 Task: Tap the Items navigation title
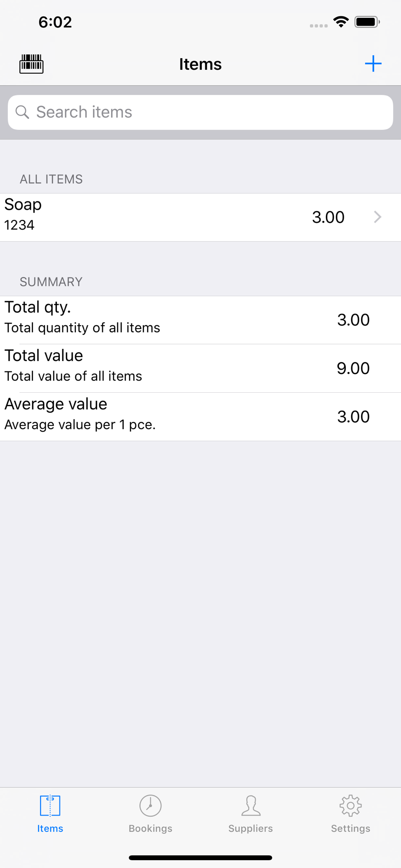click(x=200, y=64)
